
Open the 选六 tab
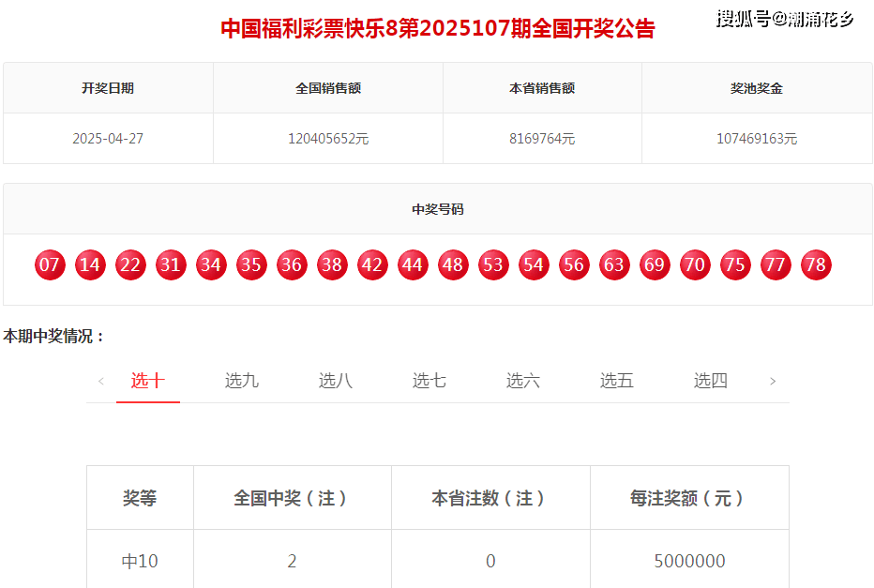(522, 381)
